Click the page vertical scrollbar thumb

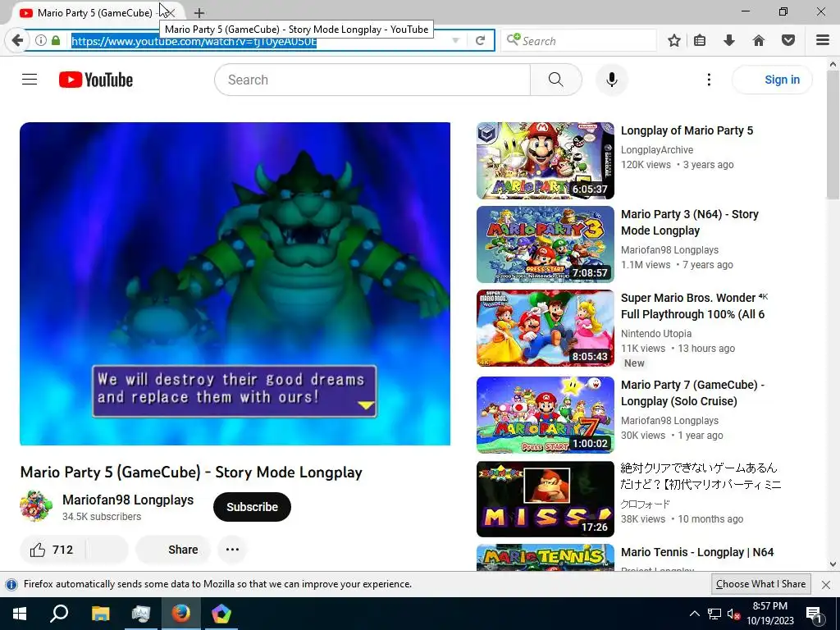pos(833,134)
